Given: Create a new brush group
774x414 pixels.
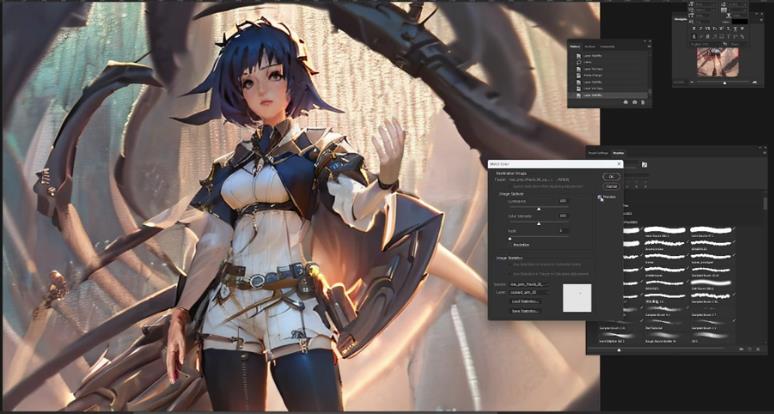Looking at the screenshot, I should 740,349.
